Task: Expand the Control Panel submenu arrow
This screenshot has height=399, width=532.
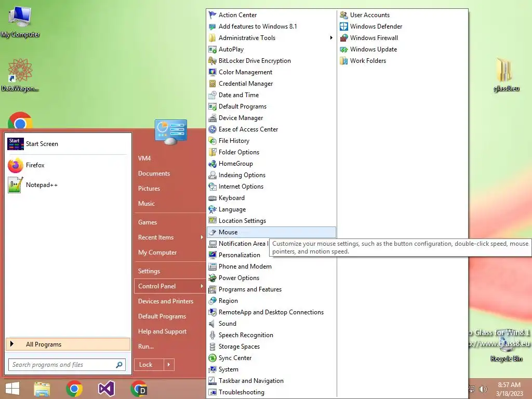Action: tap(202, 286)
